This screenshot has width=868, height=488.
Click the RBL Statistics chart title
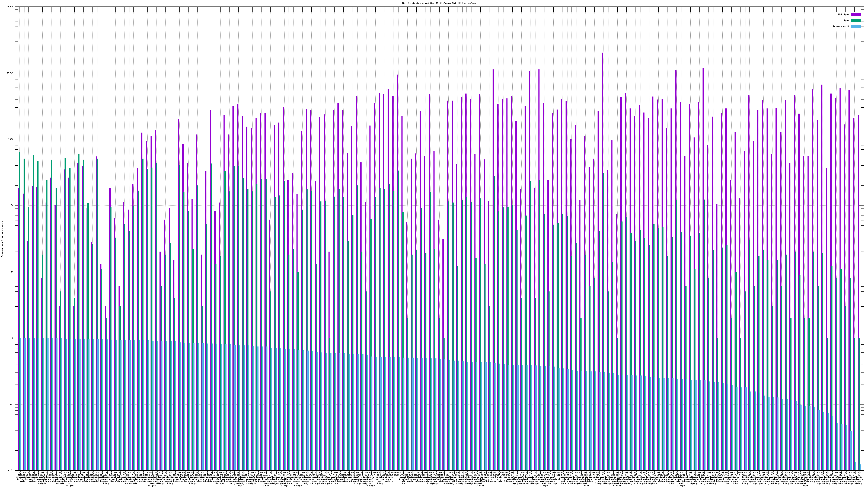[x=439, y=3]
